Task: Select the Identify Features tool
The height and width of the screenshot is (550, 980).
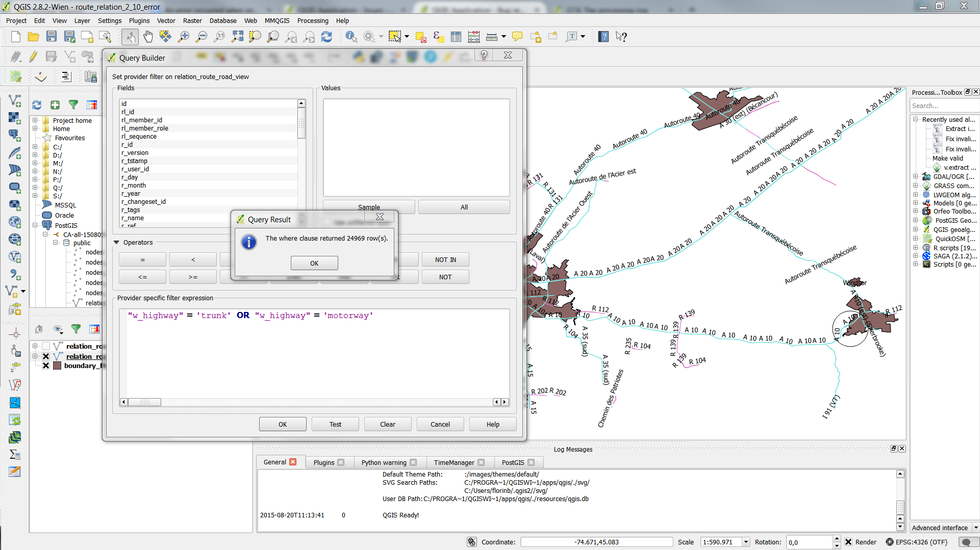Action: coord(351,37)
